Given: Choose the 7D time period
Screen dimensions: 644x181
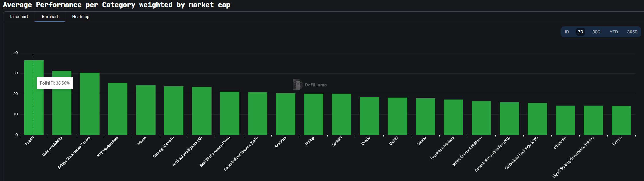Looking at the screenshot, I should 580,32.
